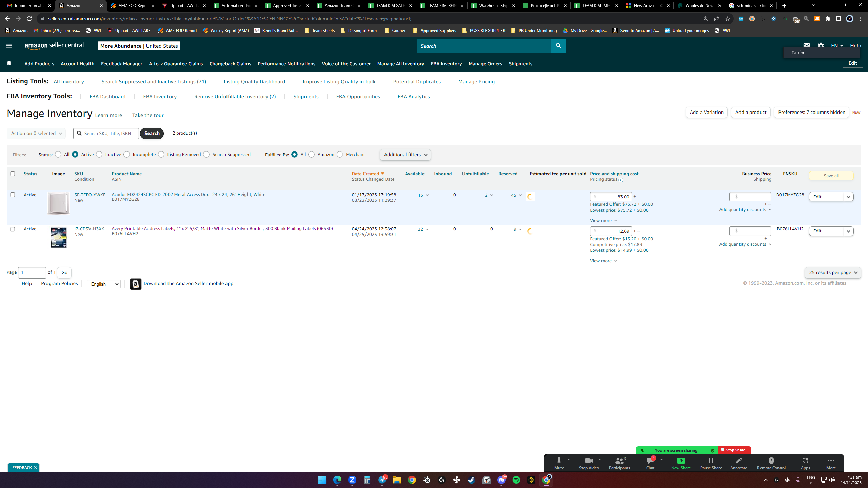Viewport: 868px width, 488px height.
Task: Open Zoom Chat panel
Action: (650, 463)
